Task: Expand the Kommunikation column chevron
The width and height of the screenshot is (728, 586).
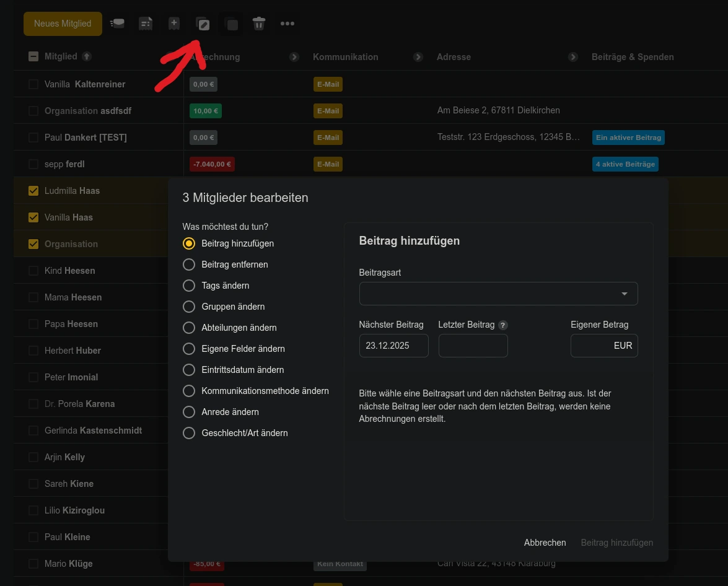Action: (418, 57)
